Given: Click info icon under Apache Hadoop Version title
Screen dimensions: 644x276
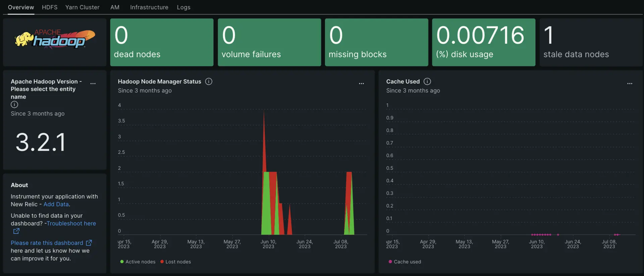Looking at the screenshot, I should point(14,105).
